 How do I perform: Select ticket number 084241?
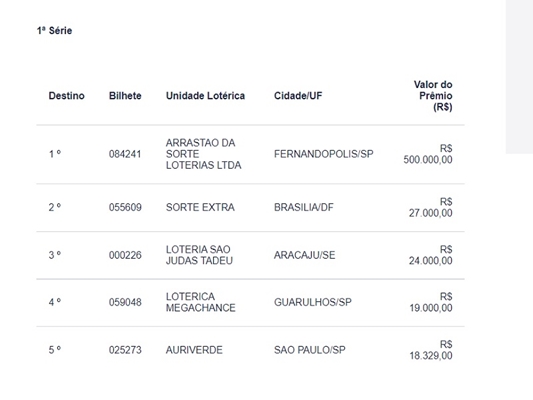(x=125, y=154)
